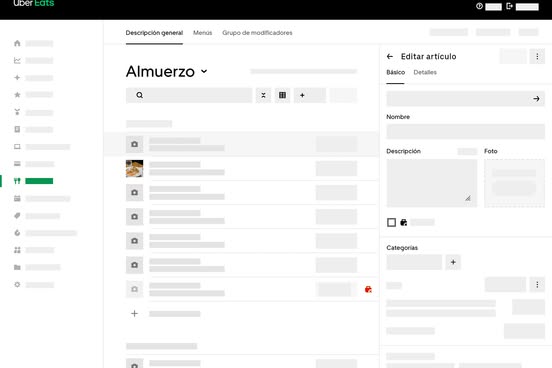Open the Grupo de modificadores tab
Screen dimensions: 552x368
(x=257, y=33)
